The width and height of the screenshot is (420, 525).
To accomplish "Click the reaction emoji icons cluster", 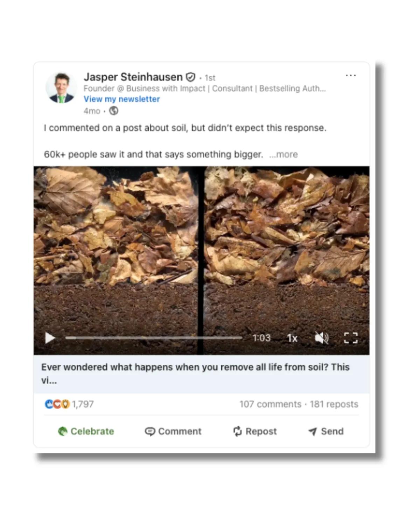I will coord(57,404).
